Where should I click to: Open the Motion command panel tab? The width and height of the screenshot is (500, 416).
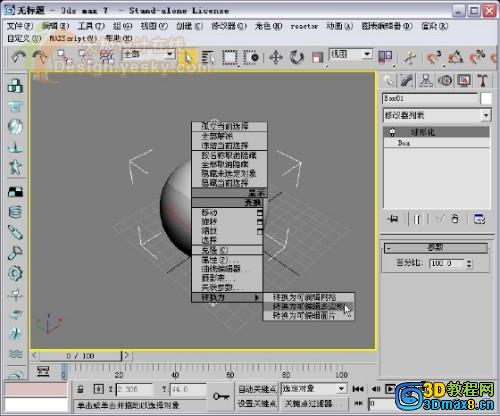(x=445, y=81)
